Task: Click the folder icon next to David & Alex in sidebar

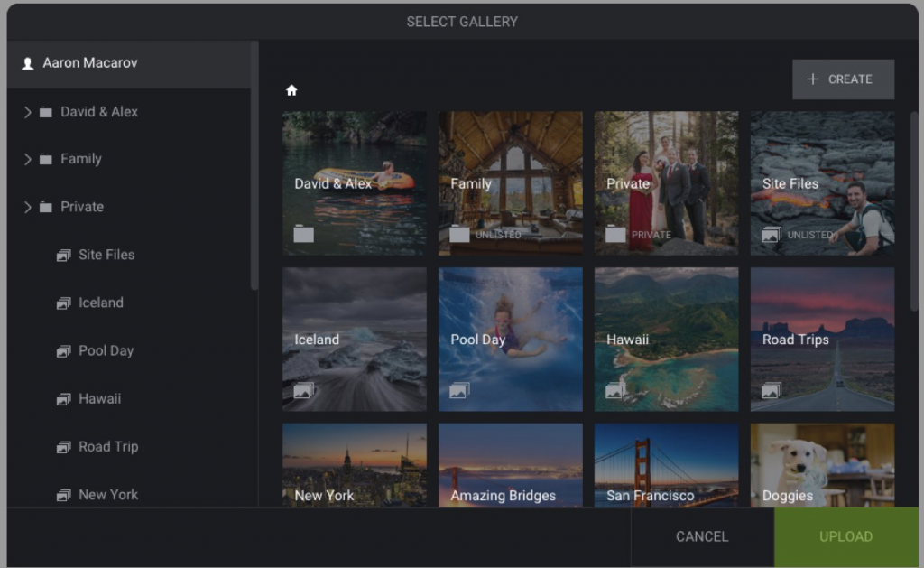Action: tap(45, 112)
